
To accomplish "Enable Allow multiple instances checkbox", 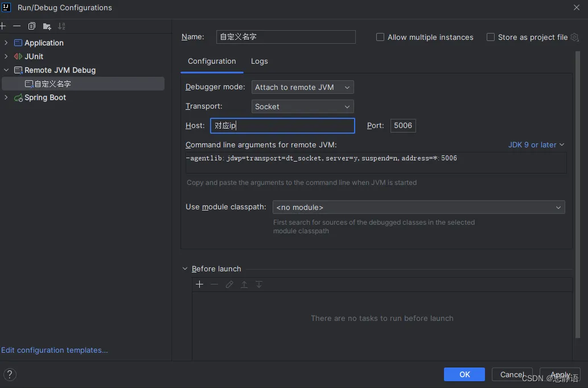I will point(380,37).
